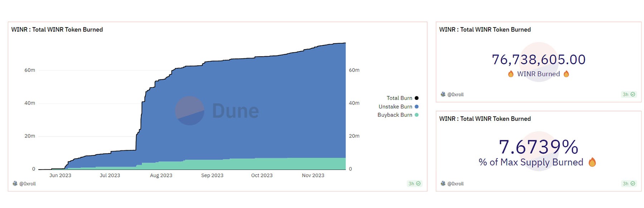Viewport: 644px width, 208px height.
Task: Click the Aug 2023 x-axis label
Action: [x=161, y=175]
